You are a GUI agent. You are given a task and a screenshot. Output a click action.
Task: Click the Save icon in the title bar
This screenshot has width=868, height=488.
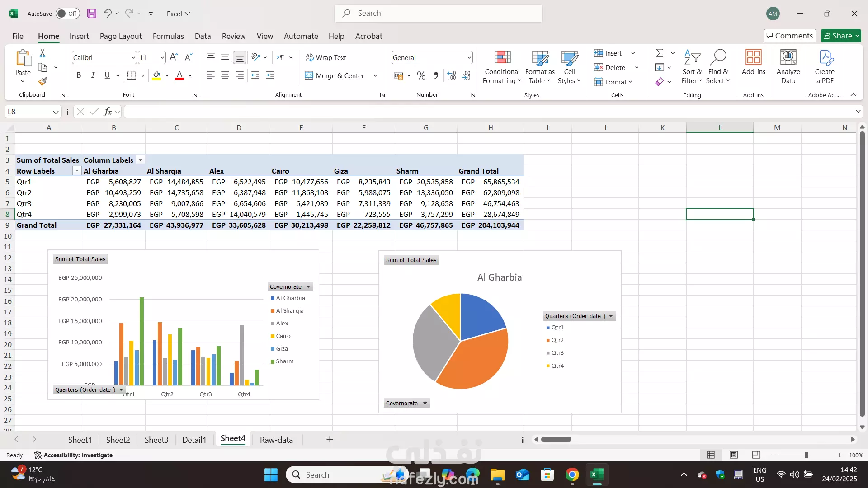[92, 14]
